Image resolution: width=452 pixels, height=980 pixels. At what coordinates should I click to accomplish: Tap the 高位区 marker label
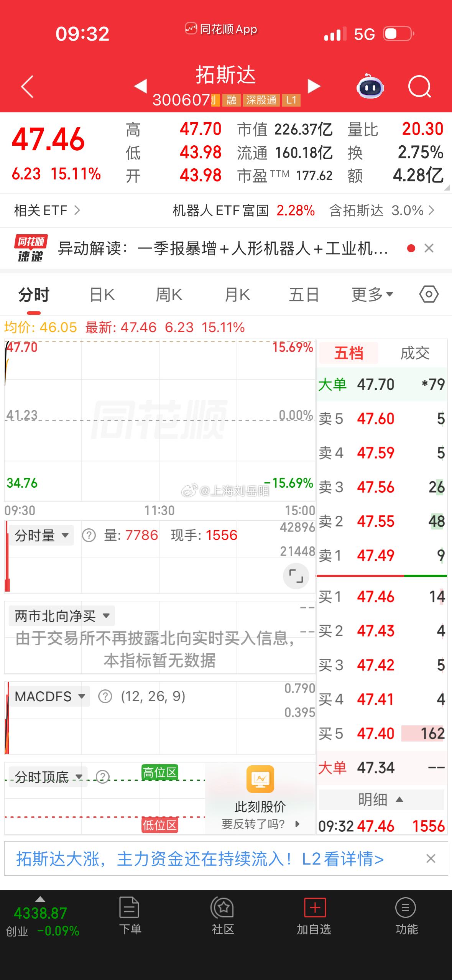click(x=160, y=773)
